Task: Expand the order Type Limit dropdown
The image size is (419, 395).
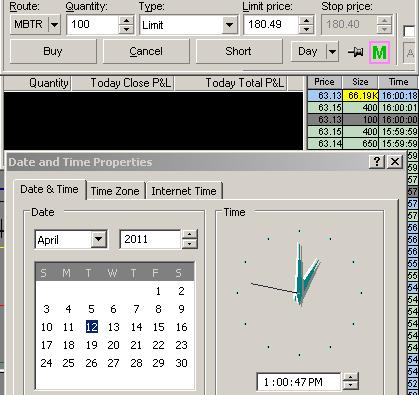Action: (x=229, y=25)
